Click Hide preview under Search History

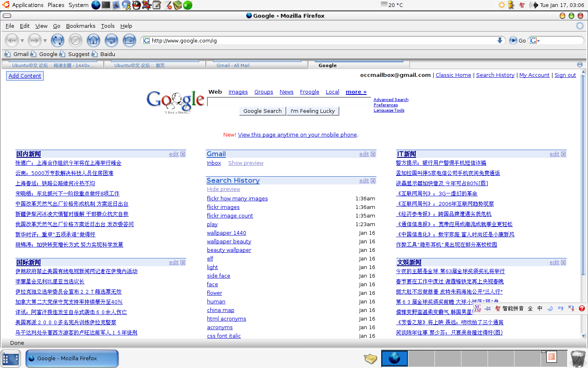click(223, 189)
